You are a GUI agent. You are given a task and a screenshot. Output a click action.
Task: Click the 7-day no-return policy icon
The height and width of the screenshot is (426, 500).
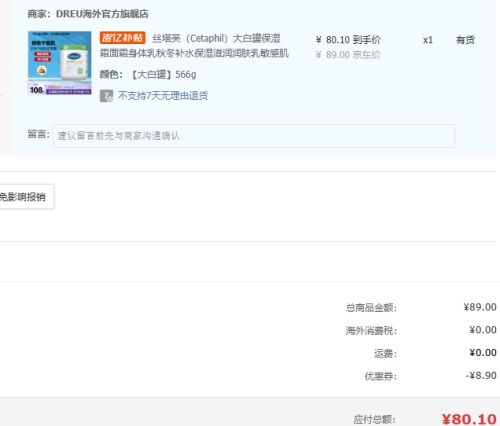click(106, 96)
